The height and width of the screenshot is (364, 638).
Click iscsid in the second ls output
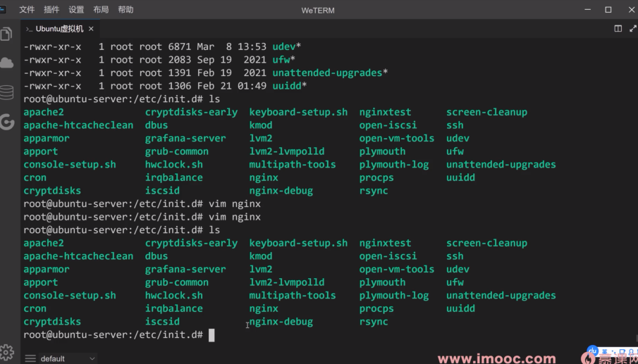tap(162, 322)
